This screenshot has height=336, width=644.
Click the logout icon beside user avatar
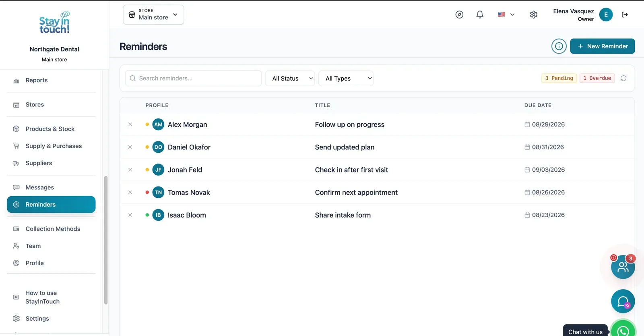(x=625, y=15)
